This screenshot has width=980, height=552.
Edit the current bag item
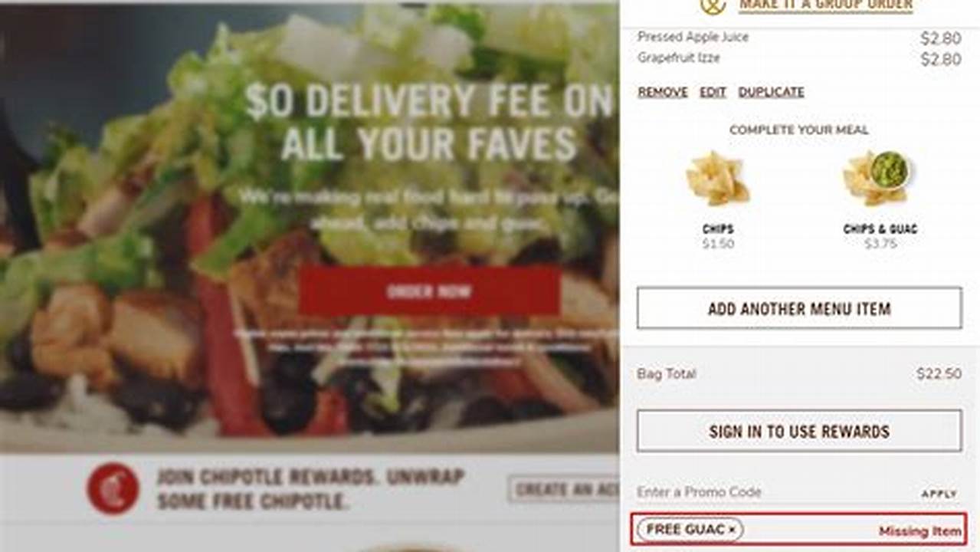coord(713,92)
